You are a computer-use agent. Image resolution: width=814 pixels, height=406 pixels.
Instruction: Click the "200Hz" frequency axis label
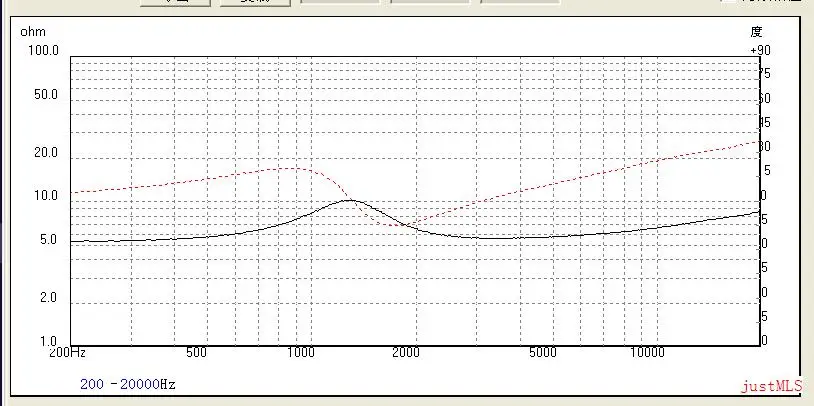[x=68, y=353]
